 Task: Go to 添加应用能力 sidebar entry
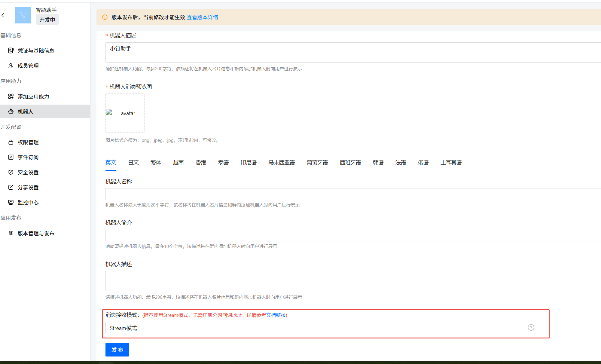click(33, 96)
